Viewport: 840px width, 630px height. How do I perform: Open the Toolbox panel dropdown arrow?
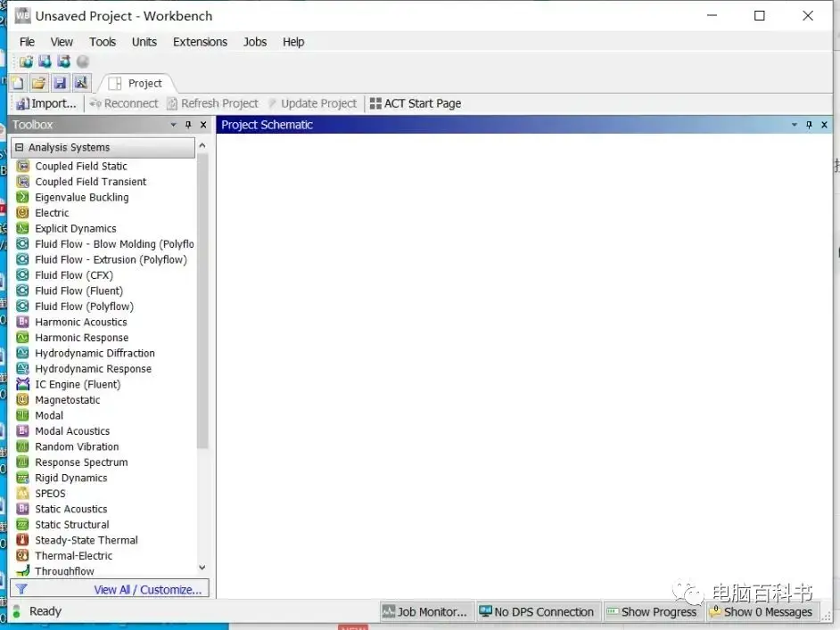click(173, 125)
